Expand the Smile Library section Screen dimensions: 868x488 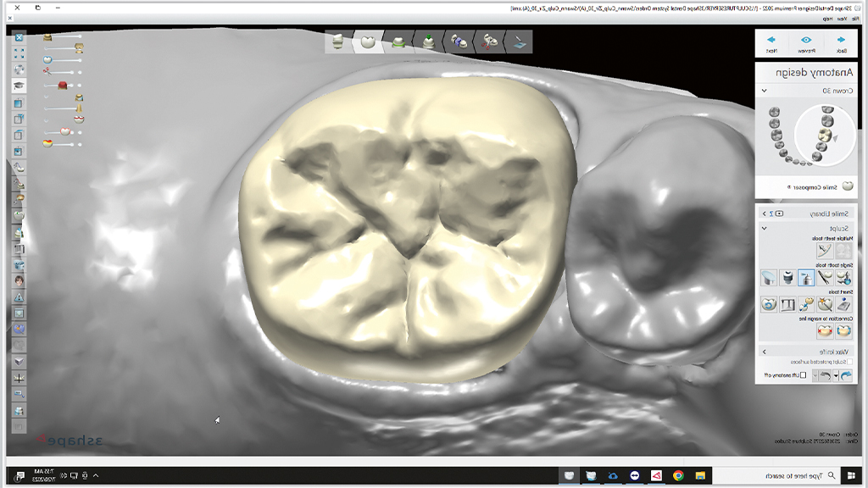(764, 213)
